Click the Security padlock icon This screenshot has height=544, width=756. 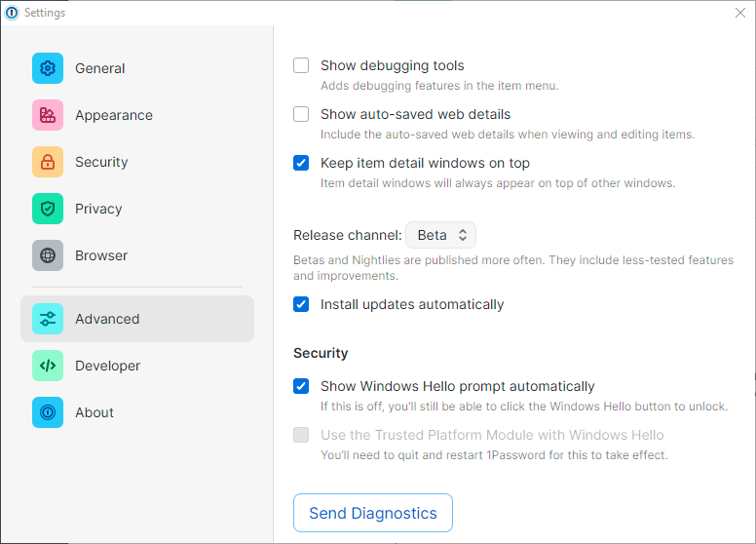pyautogui.click(x=48, y=162)
